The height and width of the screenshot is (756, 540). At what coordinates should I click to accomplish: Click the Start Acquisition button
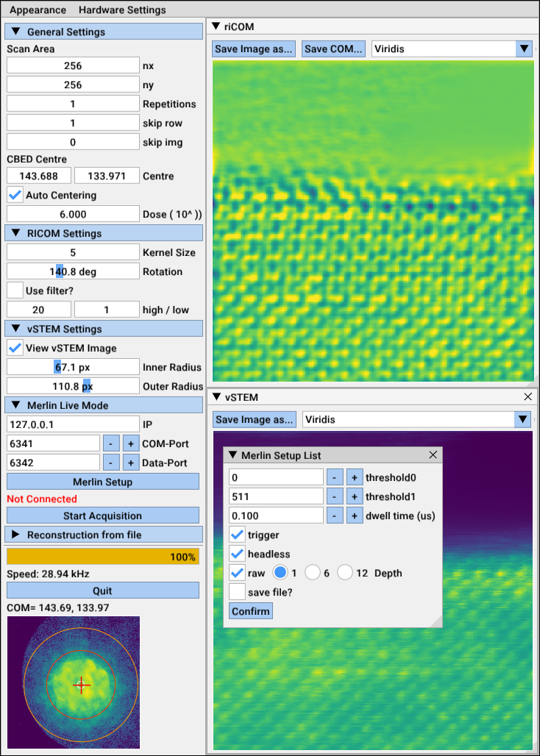click(x=103, y=516)
